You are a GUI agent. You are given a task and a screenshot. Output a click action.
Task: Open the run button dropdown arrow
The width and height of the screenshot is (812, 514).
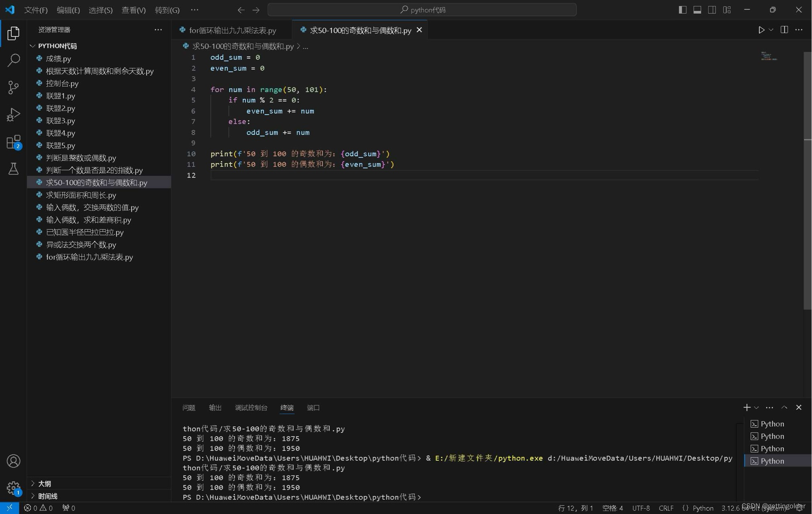coord(771,30)
